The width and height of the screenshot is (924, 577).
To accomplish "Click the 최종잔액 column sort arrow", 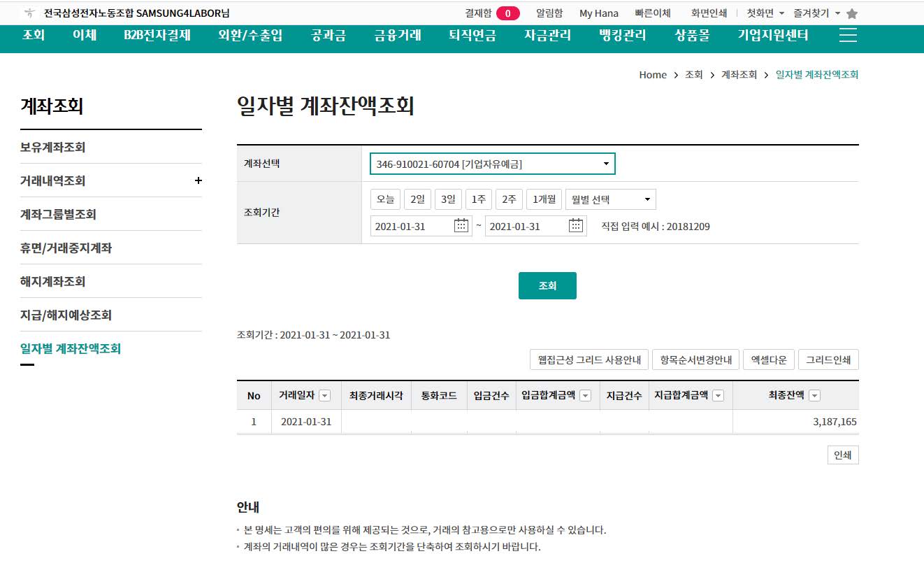I will coord(814,396).
